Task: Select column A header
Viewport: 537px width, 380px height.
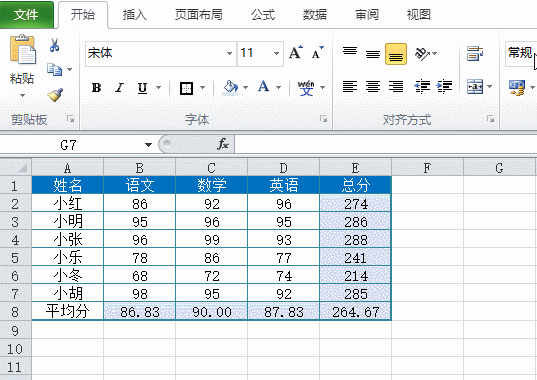Action: pos(67,167)
